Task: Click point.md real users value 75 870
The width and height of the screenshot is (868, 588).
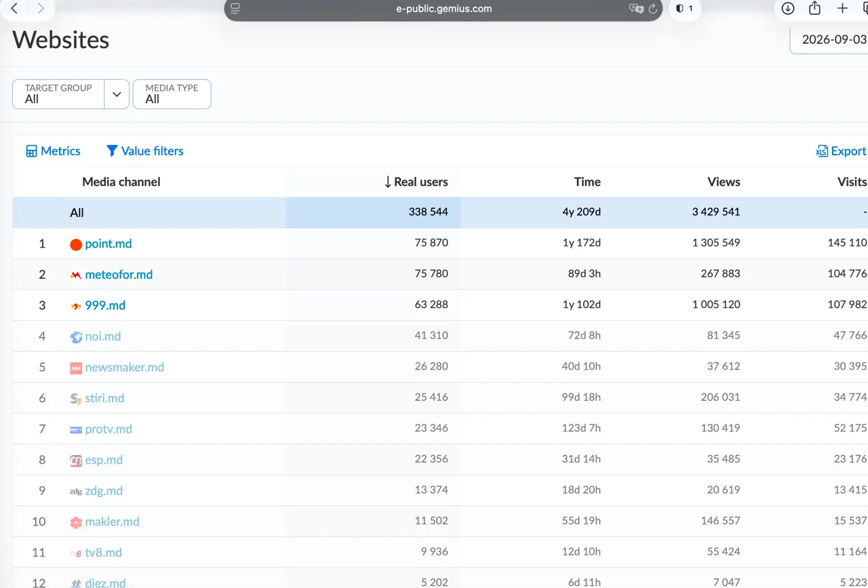Action: coord(431,243)
